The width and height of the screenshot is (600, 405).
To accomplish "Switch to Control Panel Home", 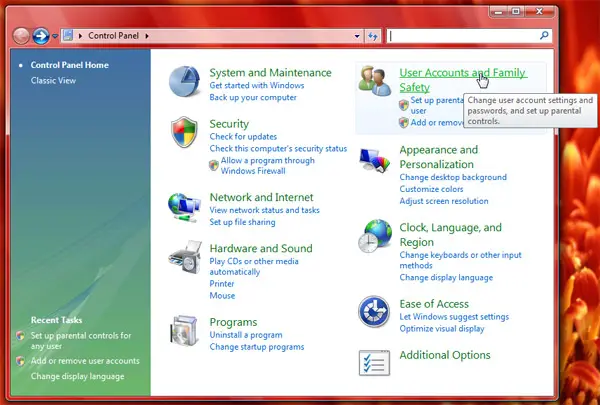I will (x=70, y=65).
